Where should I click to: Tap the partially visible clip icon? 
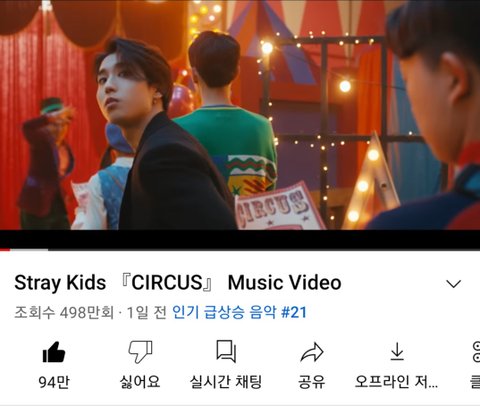tap(476, 352)
